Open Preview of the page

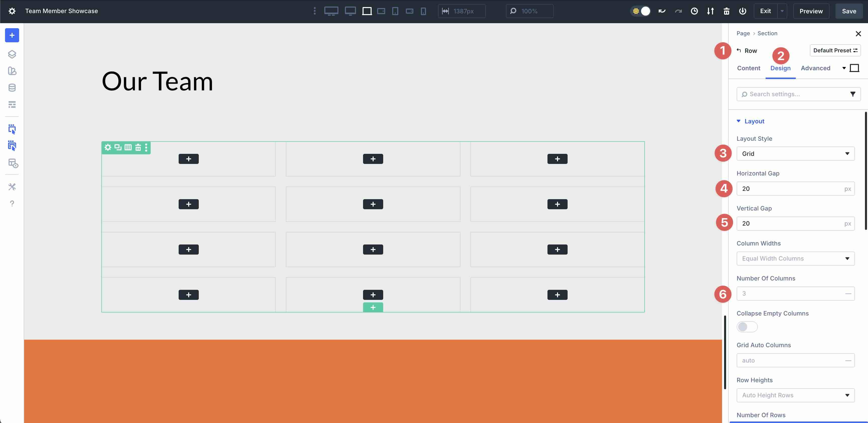click(811, 11)
